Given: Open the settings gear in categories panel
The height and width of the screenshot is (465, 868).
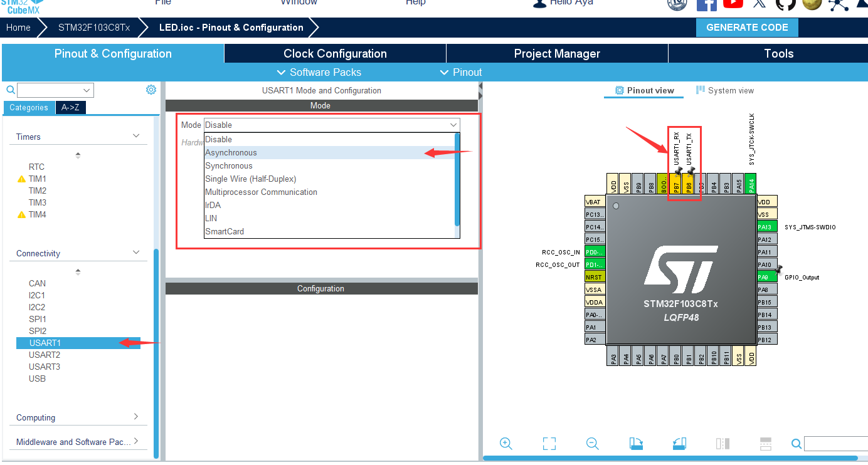Looking at the screenshot, I should (151, 90).
